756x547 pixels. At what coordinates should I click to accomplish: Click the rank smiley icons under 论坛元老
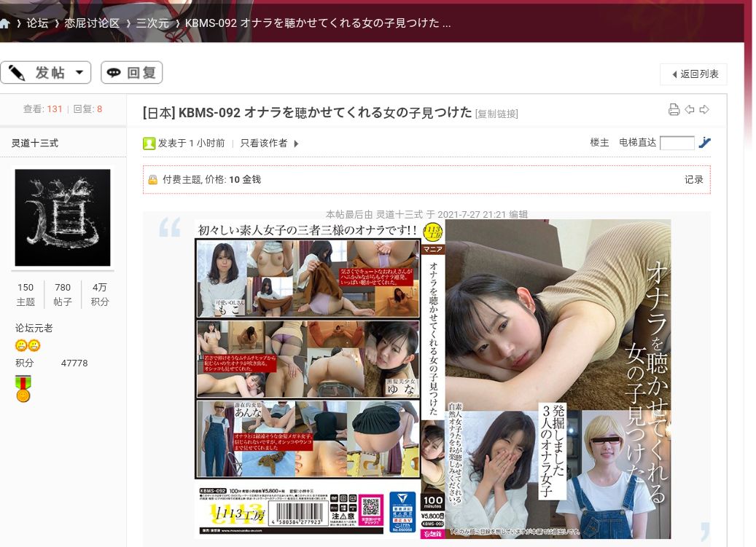tap(28, 346)
